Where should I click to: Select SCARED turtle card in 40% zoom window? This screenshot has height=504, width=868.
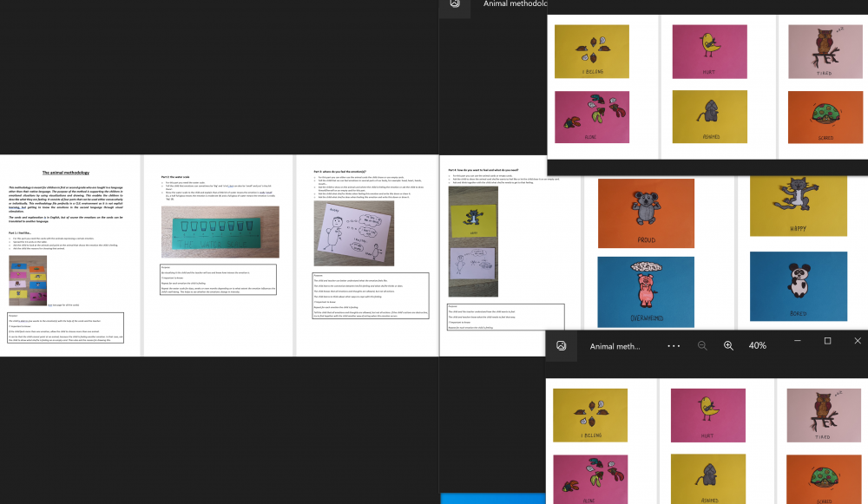[824, 479]
